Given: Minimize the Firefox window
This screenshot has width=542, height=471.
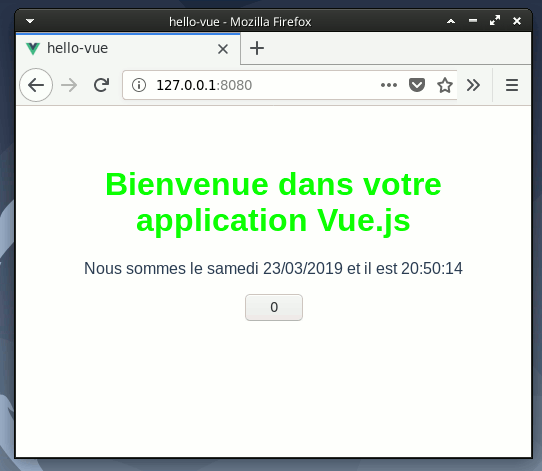Looking at the screenshot, I should (473, 21).
